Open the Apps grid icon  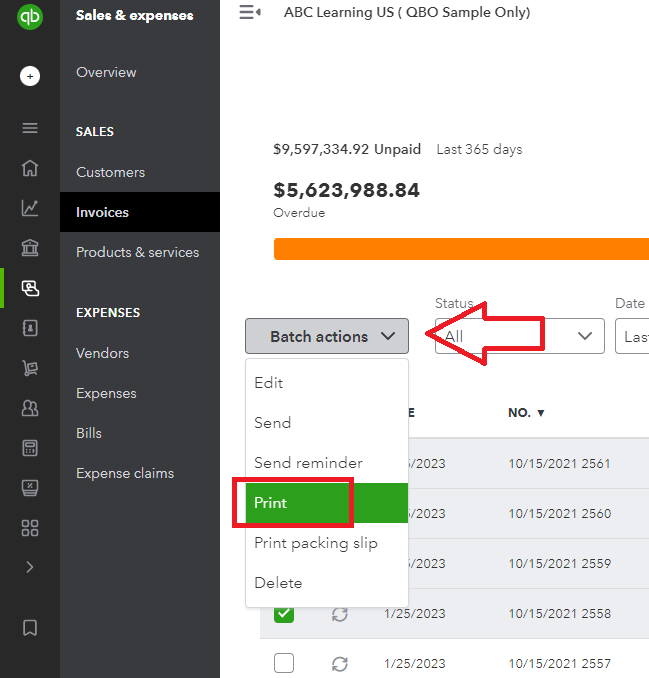pos(30,528)
